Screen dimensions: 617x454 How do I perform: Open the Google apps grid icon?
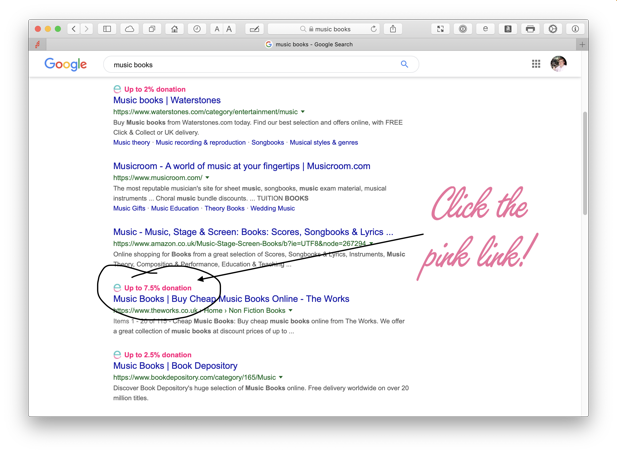point(536,64)
